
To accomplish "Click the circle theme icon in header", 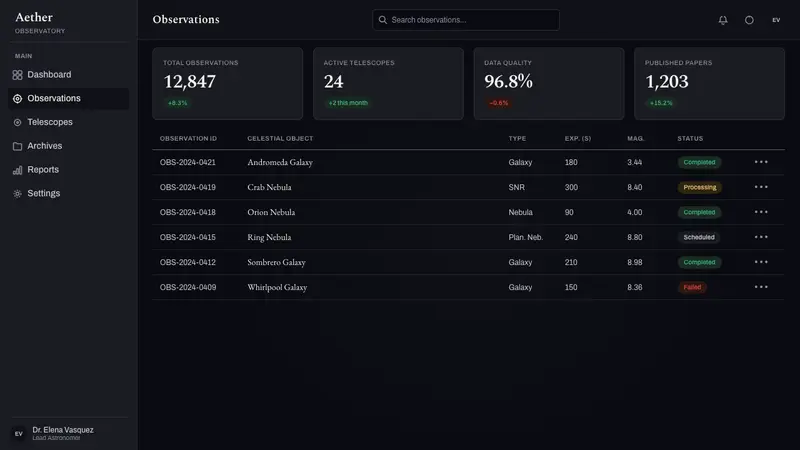I will (749, 20).
